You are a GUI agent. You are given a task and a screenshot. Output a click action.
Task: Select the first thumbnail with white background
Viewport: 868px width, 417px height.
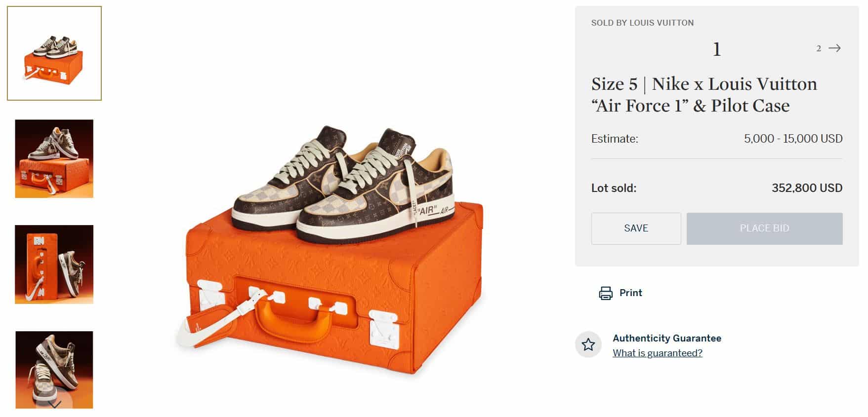[54, 53]
